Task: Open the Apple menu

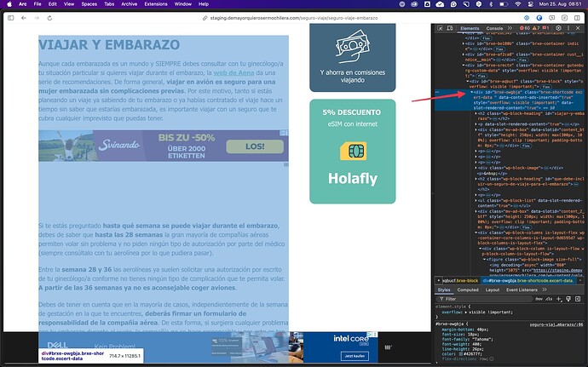Action: coord(9,4)
